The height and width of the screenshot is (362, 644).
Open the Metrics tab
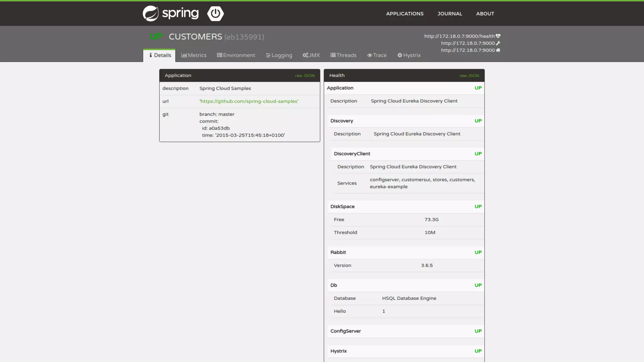coord(194,55)
